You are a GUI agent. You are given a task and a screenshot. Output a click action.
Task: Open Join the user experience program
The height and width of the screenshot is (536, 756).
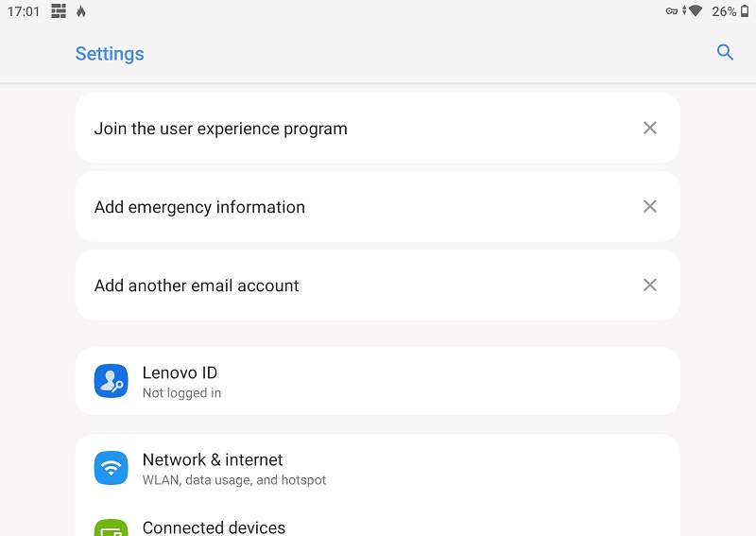point(377,129)
